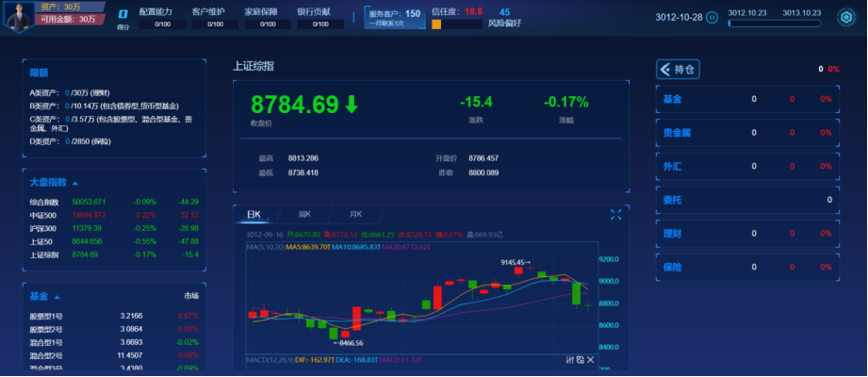This screenshot has height=377, width=868.
Task: Switch to the 月K chart tab
Action: tap(355, 214)
